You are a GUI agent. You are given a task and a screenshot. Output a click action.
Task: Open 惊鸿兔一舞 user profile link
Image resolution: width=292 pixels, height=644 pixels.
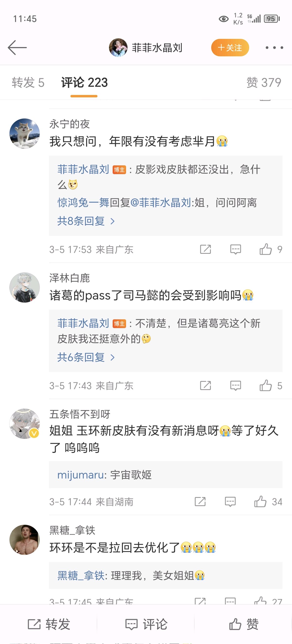(x=83, y=203)
